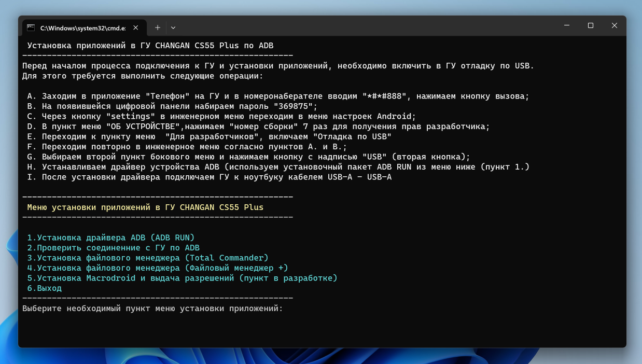Viewport: 642px width, 364px height.
Task: Maximize the terminal window
Action: (590, 25)
